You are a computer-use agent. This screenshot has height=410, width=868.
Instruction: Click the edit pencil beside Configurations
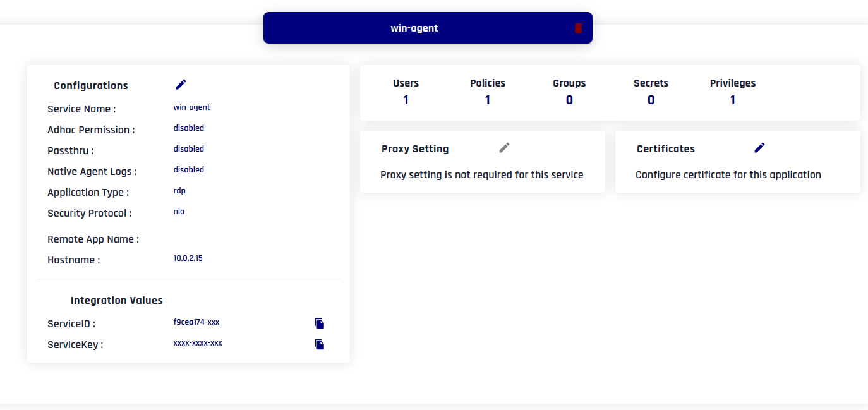[181, 84]
